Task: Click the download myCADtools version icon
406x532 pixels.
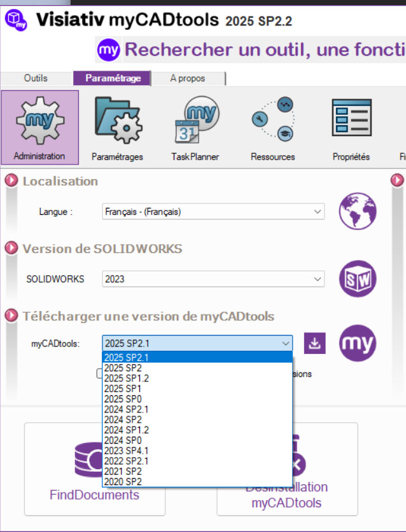Action: 314,343
